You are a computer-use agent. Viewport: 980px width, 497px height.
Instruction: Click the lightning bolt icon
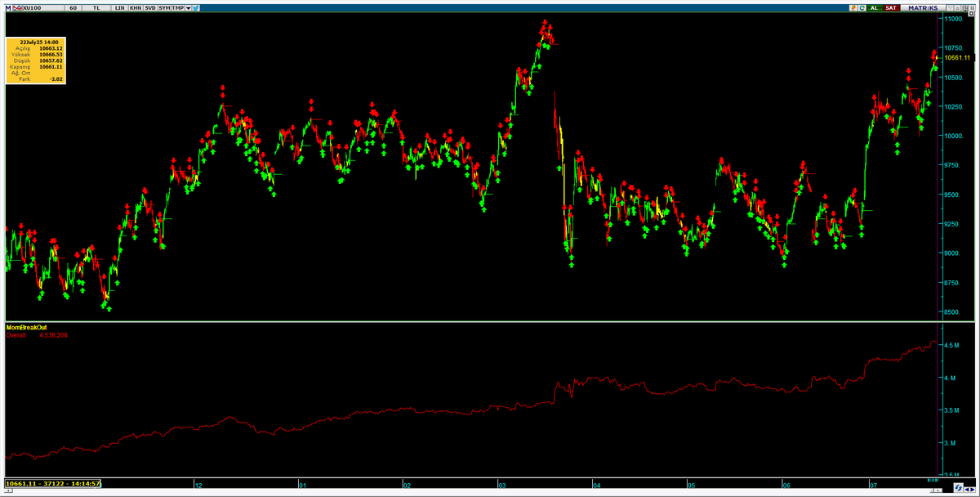tap(853, 7)
